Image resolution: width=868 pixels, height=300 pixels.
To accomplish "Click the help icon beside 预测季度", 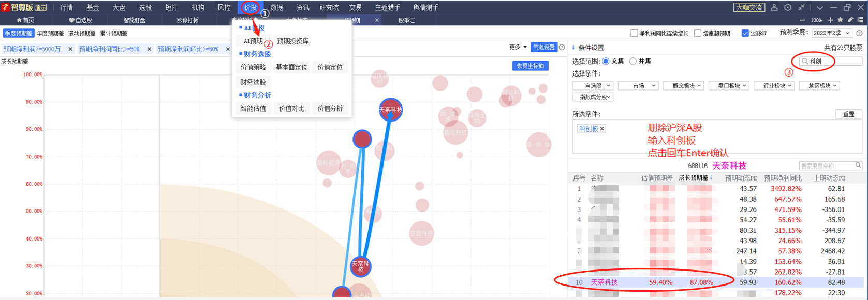I will tap(859, 33).
